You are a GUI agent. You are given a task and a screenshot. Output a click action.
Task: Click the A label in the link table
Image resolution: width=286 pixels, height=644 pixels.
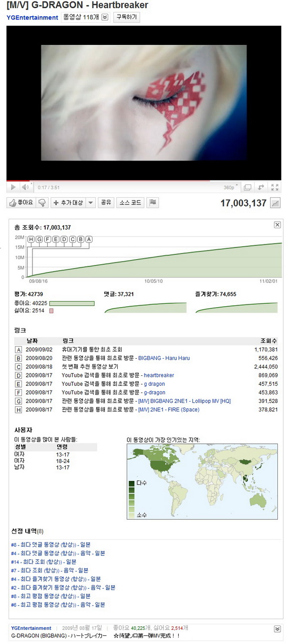19,350
